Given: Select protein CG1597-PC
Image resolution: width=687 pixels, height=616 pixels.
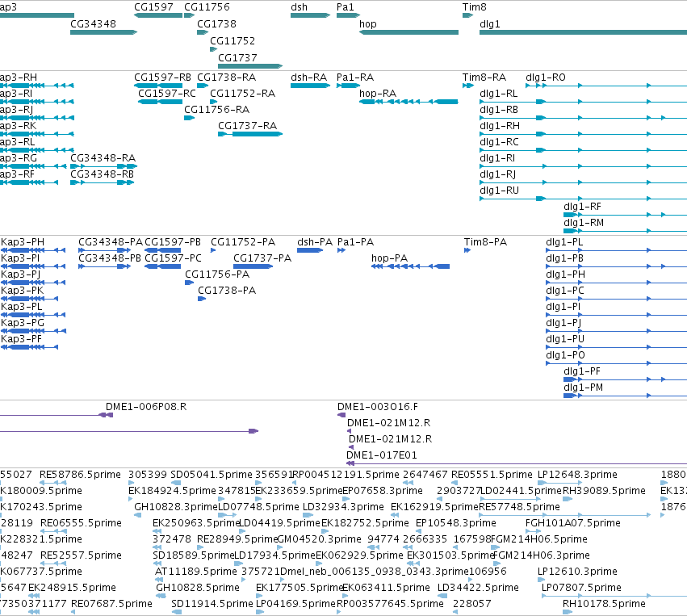Looking at the screenshot, I should tap(162, 266).
